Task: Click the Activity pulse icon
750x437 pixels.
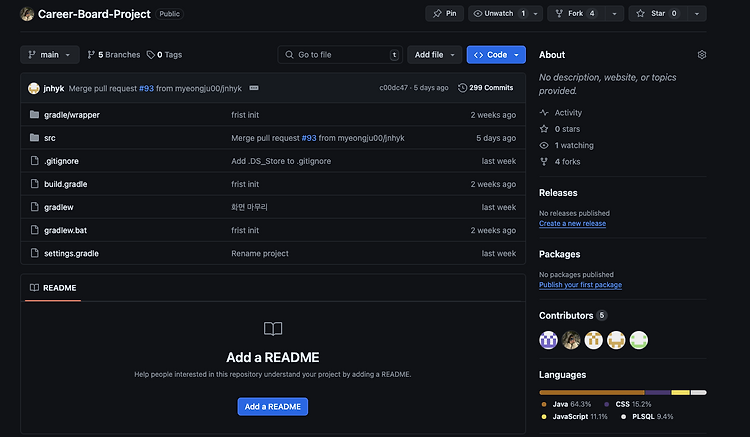Action: coord(544,113)
